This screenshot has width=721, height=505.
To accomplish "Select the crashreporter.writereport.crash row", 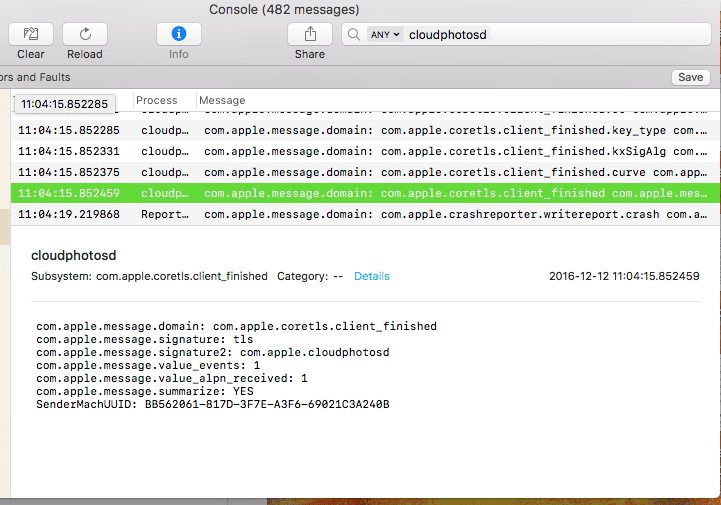I will tap(365, 214).
